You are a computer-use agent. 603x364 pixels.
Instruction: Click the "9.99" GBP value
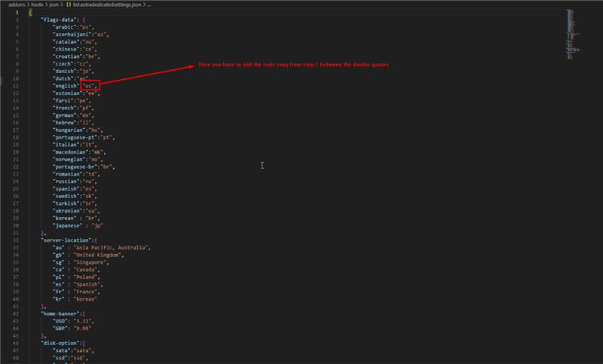pos(90,329)
